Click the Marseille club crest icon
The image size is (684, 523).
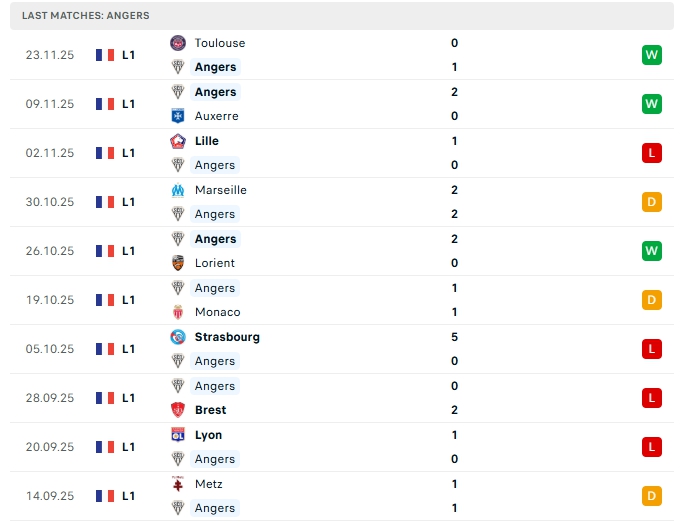point(178,190)
